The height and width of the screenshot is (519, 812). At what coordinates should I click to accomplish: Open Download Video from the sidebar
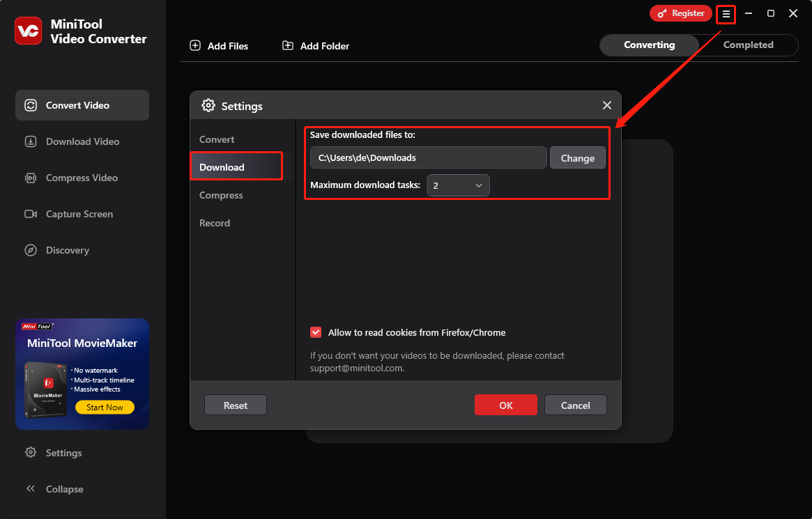pyautogui.click(x=82, y=142)
